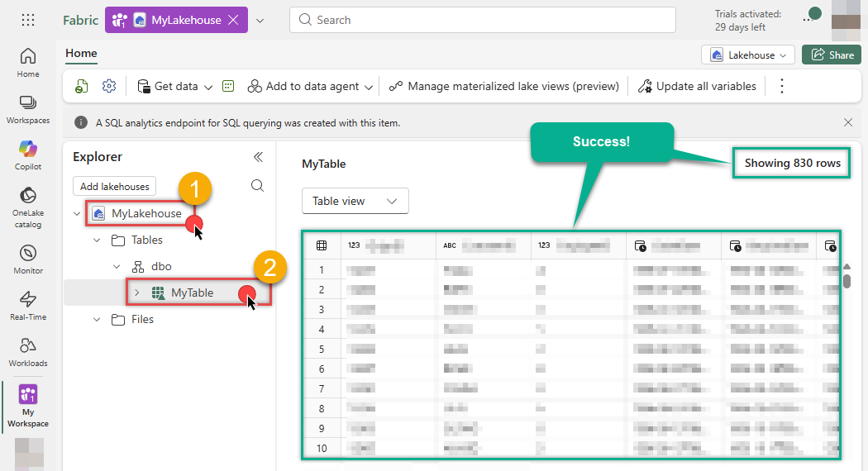
Task: Click the table grid header icon
Action: 322,245
